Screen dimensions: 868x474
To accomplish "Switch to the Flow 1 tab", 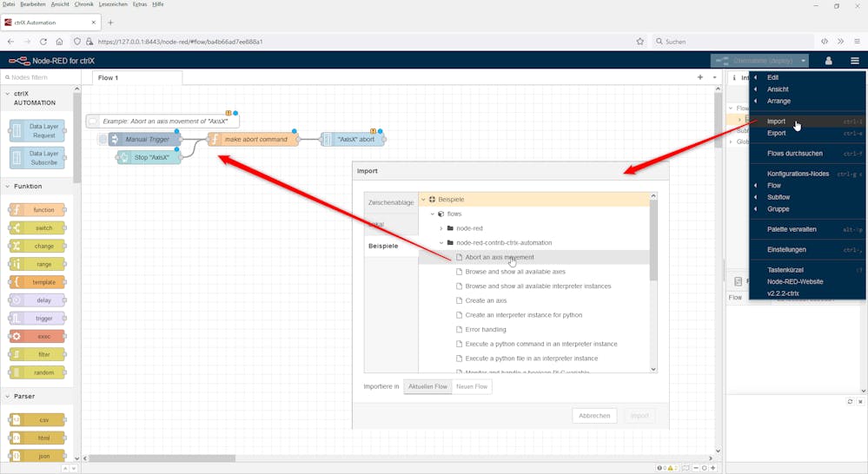I will click(x=136, y=78).
